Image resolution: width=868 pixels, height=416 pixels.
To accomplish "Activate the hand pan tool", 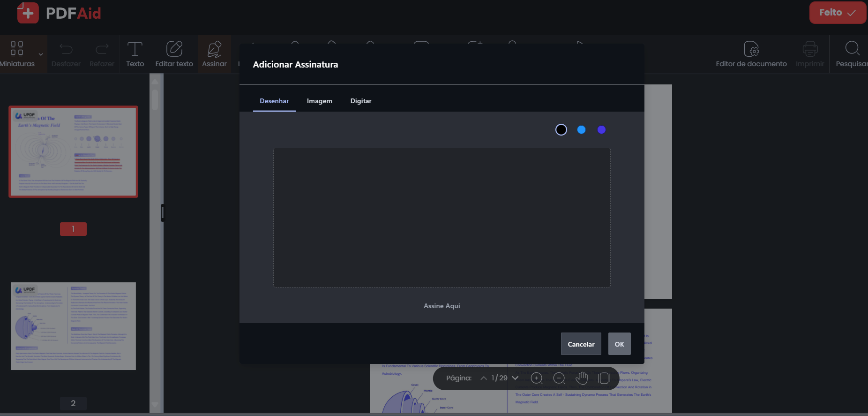I will pos(582,378).
